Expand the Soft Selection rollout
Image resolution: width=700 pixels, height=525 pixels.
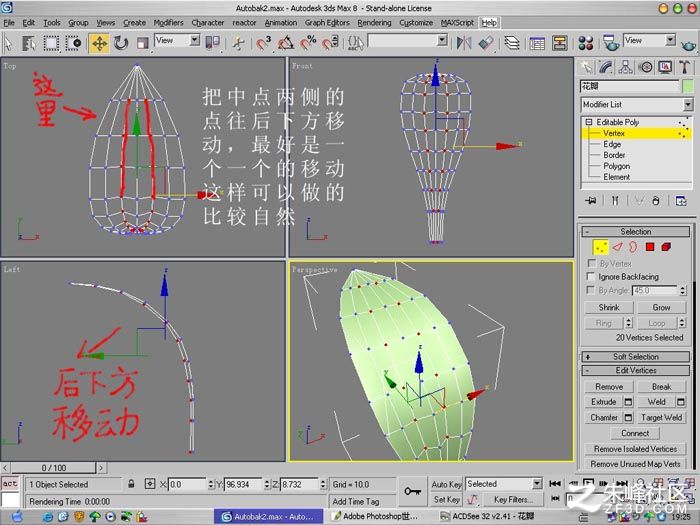636,357
